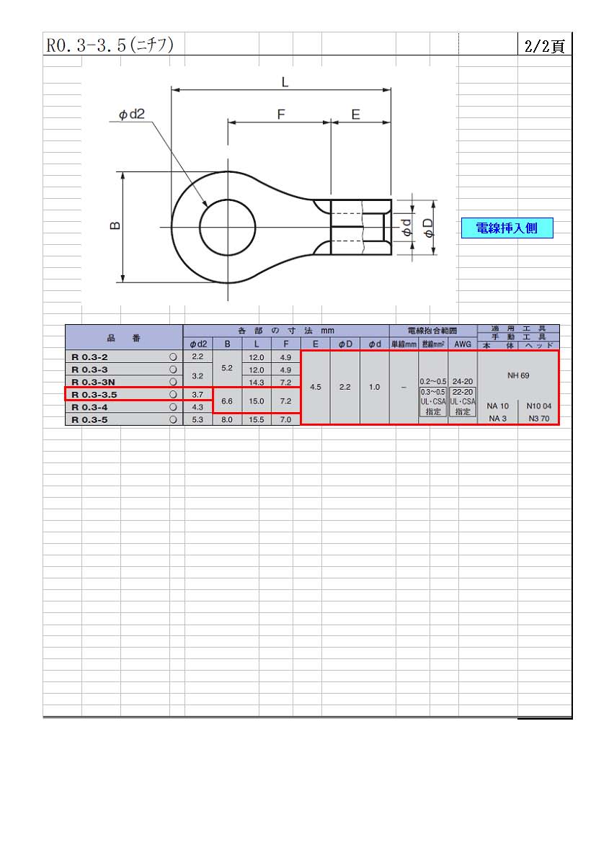Viewport: 596px width, 868px height.
Task: Select the φd value 1.0
Action: pos(374,387)
